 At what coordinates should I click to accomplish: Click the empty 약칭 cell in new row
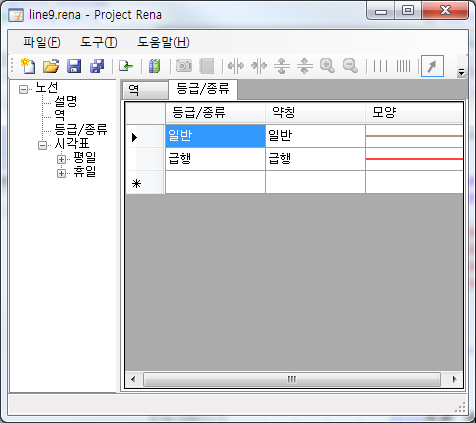click(315, 182)
